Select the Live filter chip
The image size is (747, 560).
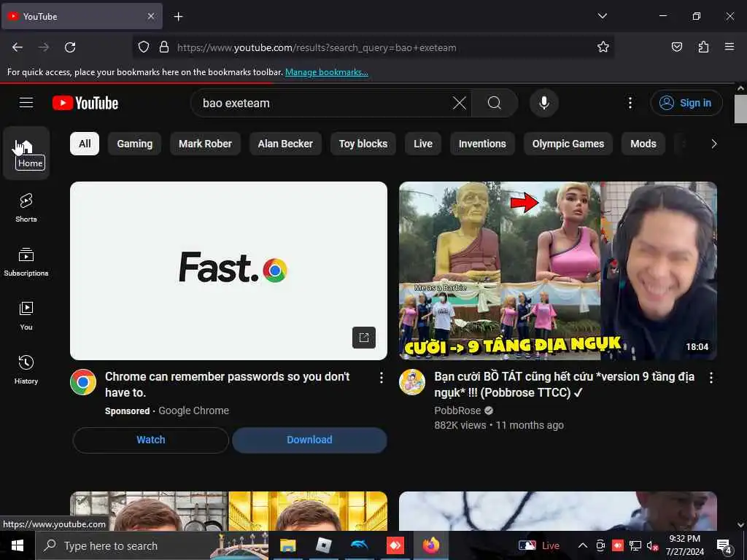[423, 144]
